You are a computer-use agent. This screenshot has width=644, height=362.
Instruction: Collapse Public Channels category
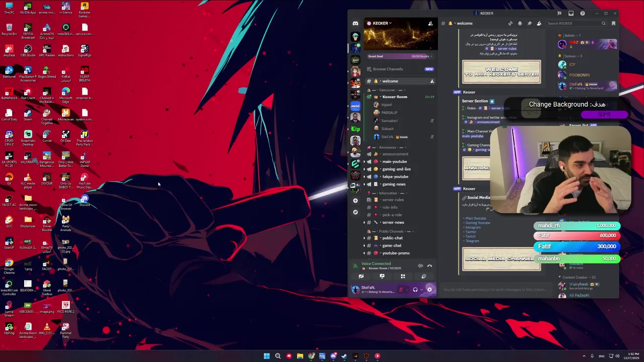(x=390, y=231)
